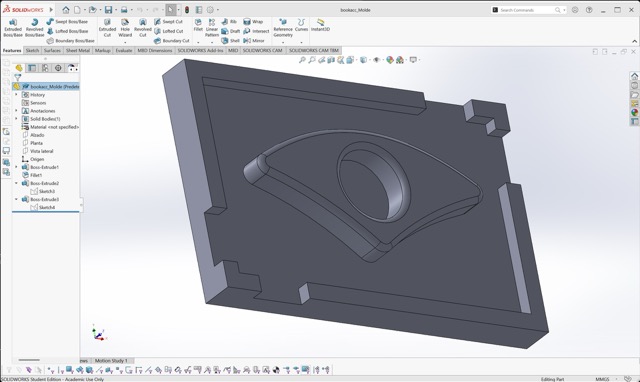Click the MMGS unit system in status bar

tap(602, 379)
